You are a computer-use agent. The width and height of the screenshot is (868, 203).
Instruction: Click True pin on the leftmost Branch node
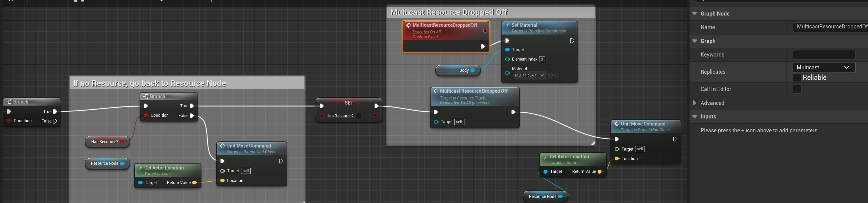point(55,111)
